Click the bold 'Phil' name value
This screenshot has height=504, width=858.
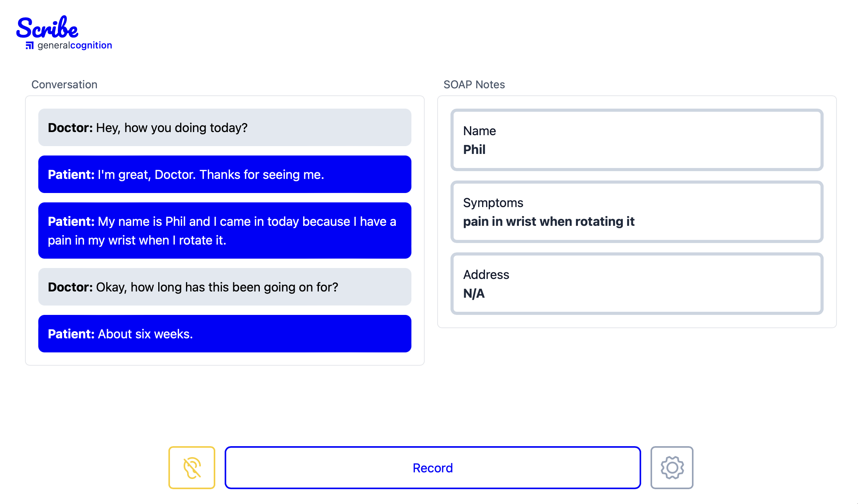474,149
